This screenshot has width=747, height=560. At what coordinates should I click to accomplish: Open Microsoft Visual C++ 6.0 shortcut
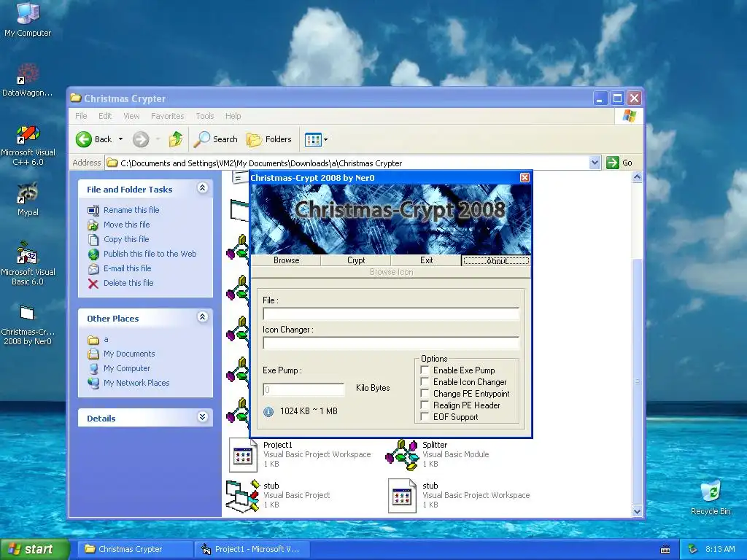click(x=28, y=145)
